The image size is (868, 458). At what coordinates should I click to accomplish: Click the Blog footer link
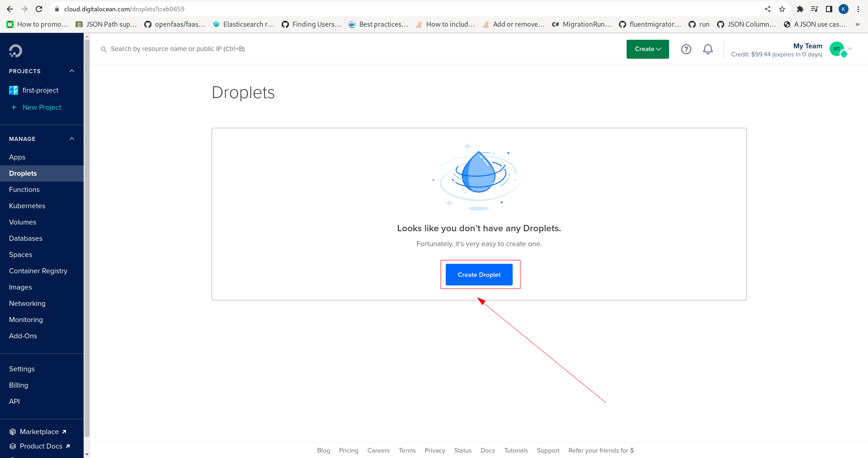324,450
